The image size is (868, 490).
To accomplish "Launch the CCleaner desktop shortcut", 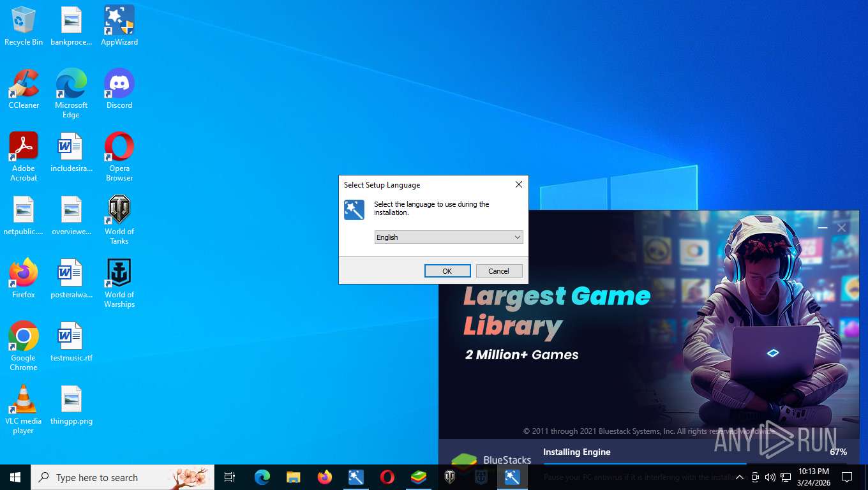I will point(24,90).
